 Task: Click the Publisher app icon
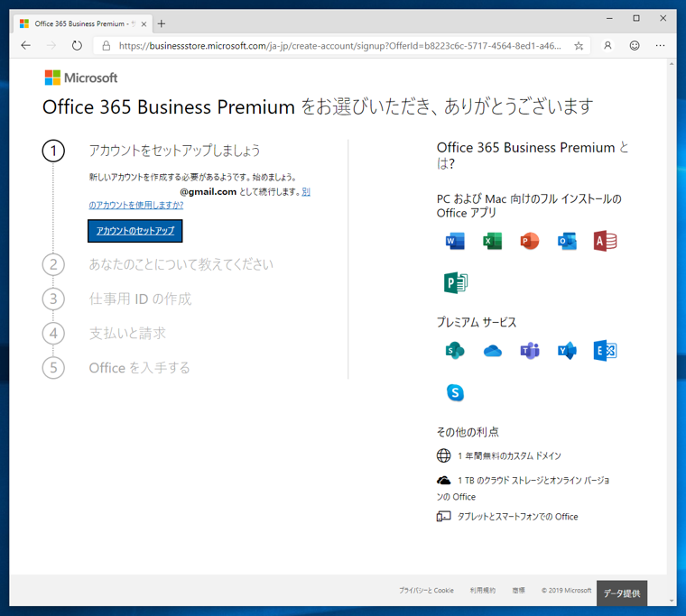pos(456,282)
